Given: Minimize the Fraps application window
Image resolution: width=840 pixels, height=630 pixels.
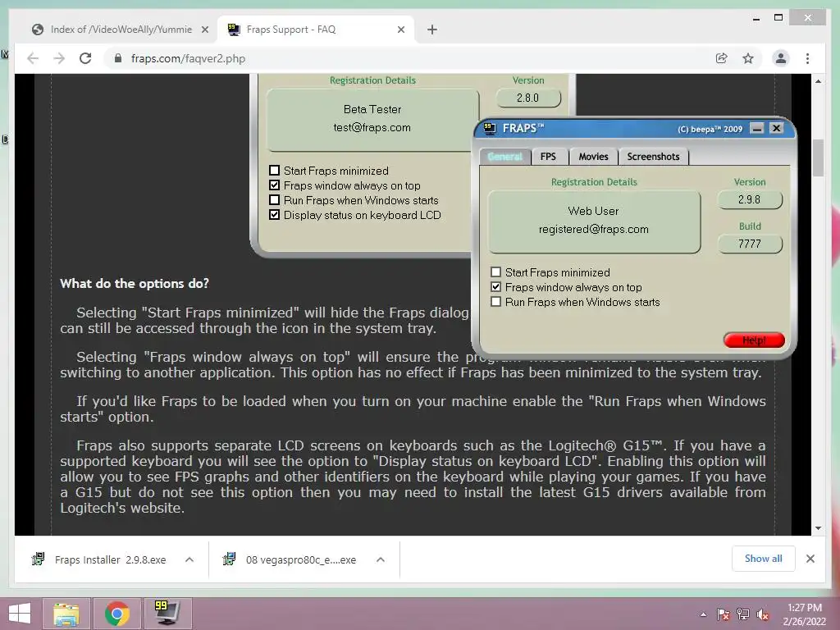Looking at the screenshot, I should [757, 128].
